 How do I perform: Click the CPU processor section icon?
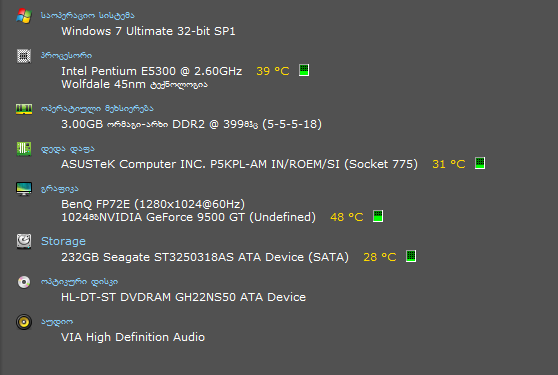(x=24, y=56)
